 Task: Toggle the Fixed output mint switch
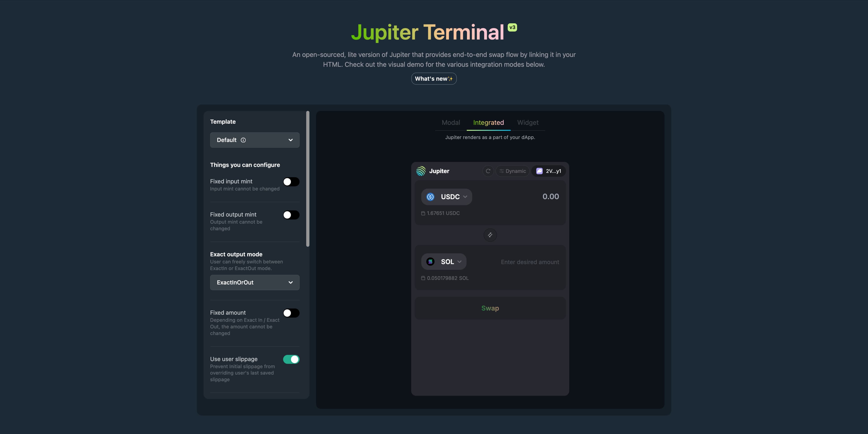click(x=291, y=215)
